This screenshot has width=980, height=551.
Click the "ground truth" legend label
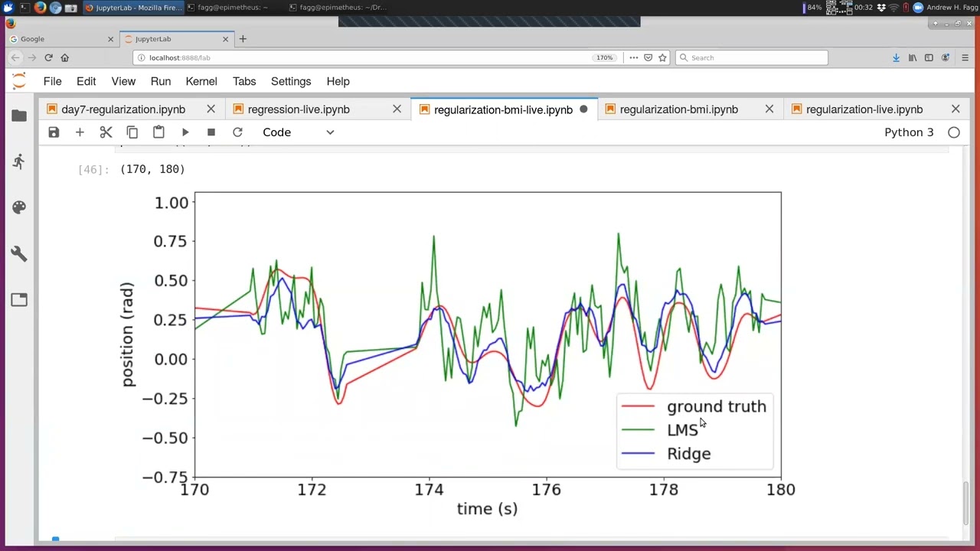[x=717, y=406]
